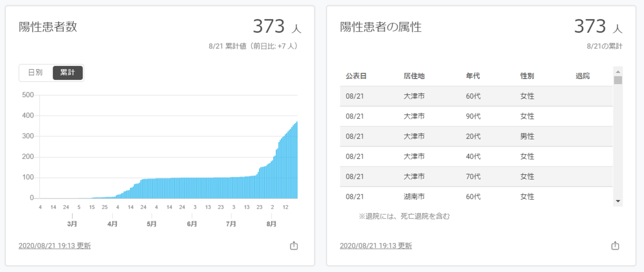Click the 200 y-axis label
The height and width of the screenshot is (272, 644).
tap(28, 157)
